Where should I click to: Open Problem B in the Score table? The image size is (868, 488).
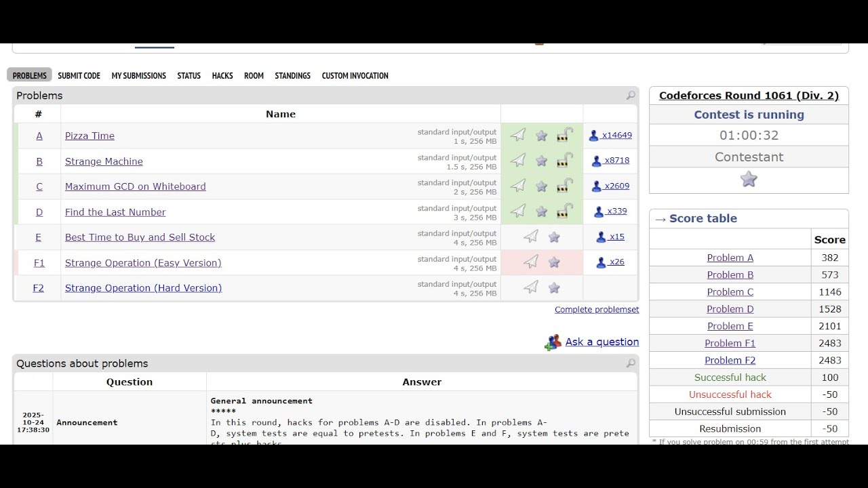pos(730,274)
